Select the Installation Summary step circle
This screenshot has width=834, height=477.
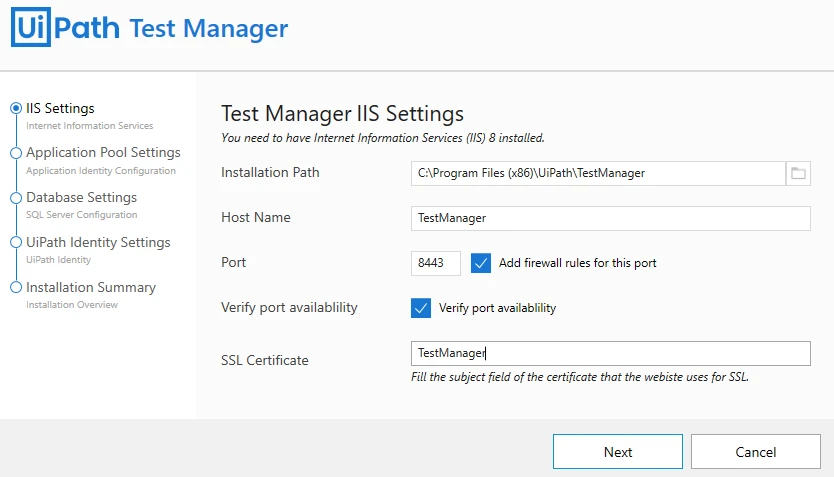click(16, 287)
